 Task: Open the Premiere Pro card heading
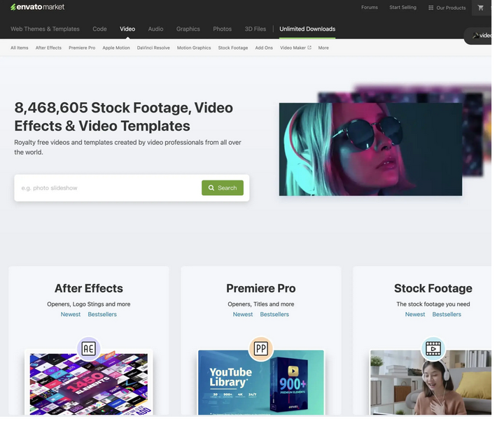click(x=261, y=288)
